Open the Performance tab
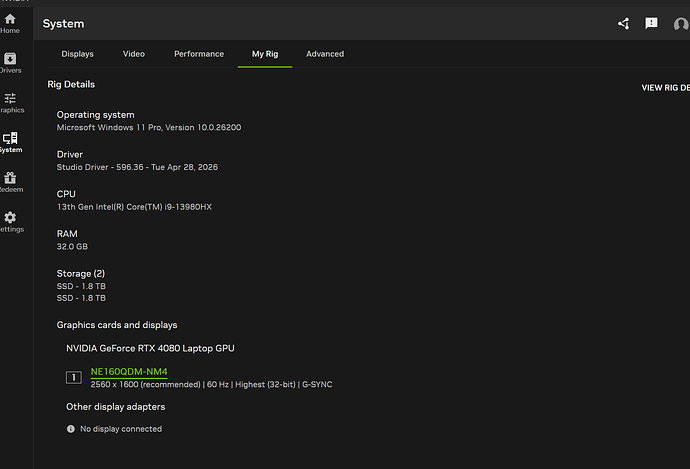Image resolution: width=690 pixels, height=469 pixels. point(199,54)
